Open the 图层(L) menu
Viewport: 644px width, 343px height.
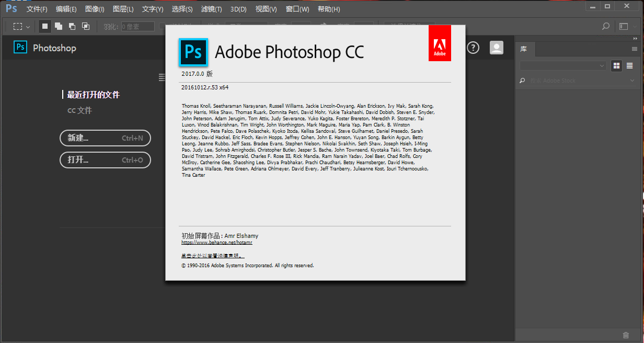[x=123, y=9]
